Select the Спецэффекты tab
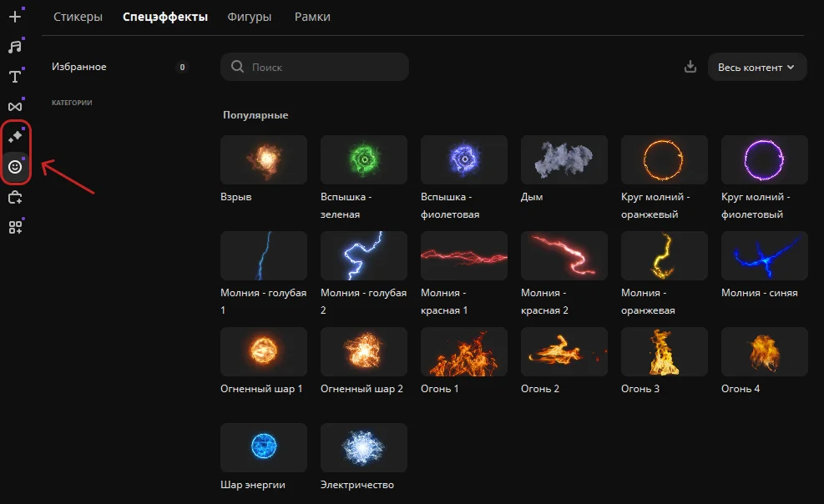Screen dimensions: 824x504 click(165, 17)
